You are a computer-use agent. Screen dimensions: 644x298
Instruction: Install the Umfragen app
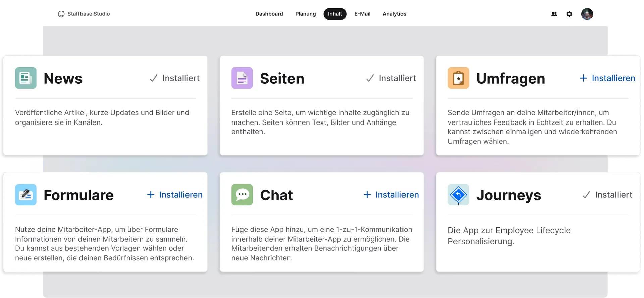pyautogui.click(x=607, y=78)
